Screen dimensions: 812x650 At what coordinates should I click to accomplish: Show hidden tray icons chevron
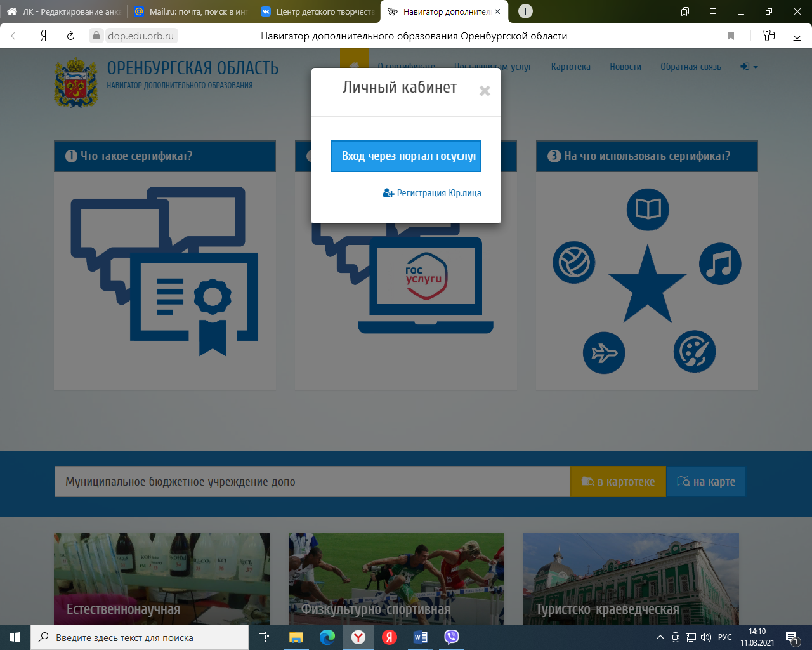coord(660,637)
